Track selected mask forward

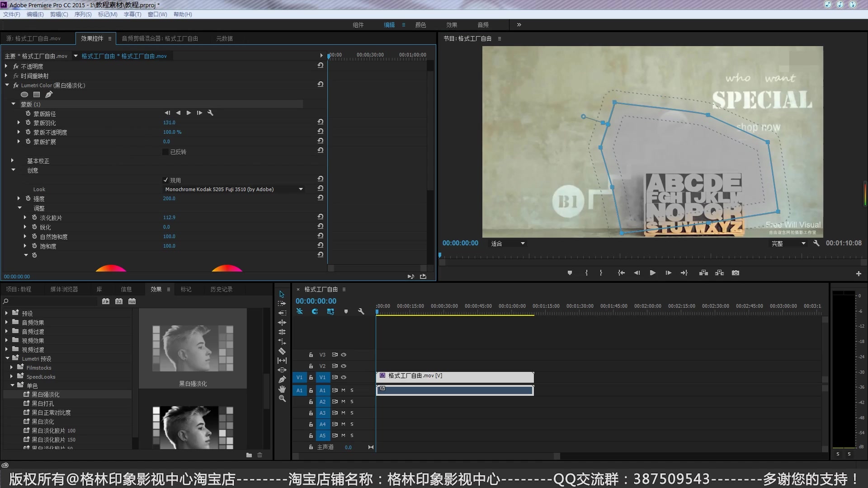coord(189,113)
